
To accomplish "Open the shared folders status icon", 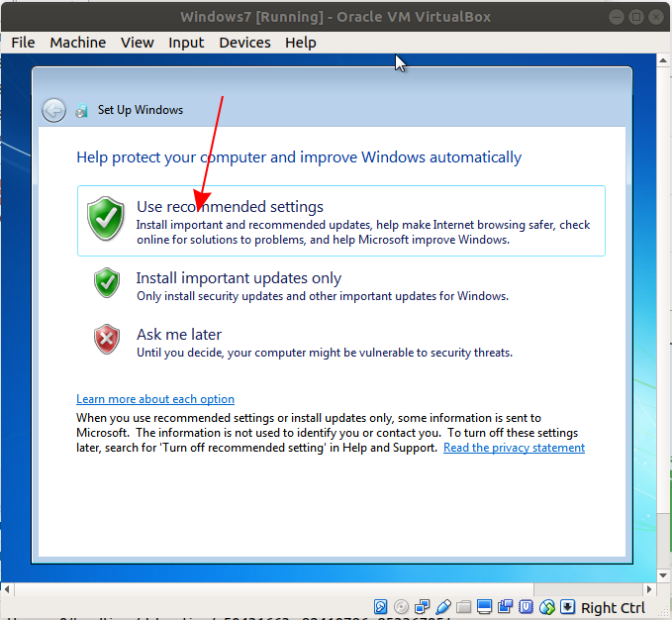I will [464, 607].
